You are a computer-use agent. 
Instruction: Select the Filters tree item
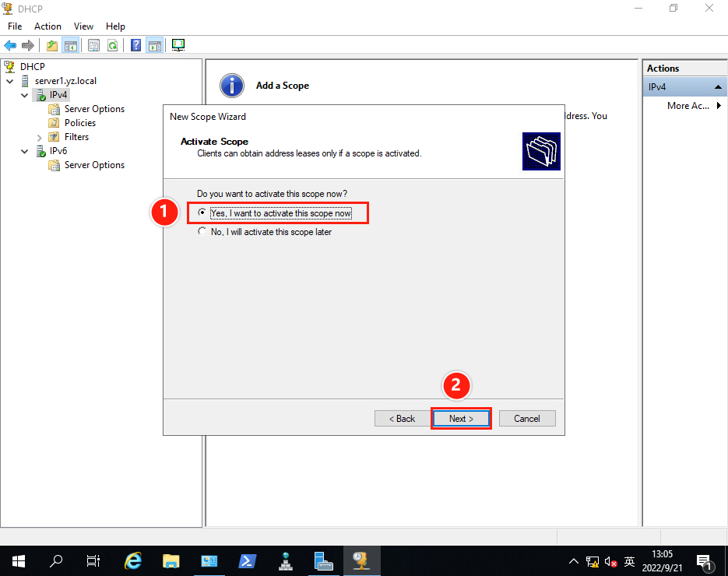click(x=76, y=137)
